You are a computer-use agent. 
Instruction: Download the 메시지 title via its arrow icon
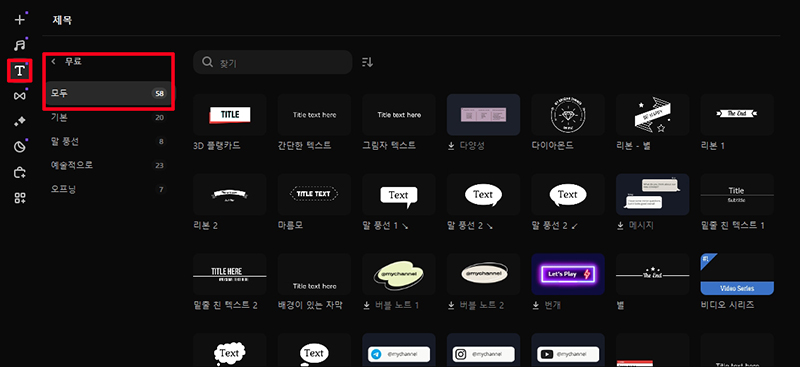620,226
